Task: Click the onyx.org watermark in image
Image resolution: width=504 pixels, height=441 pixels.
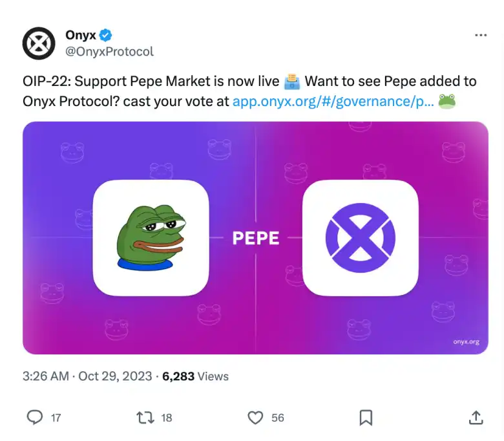Action: click(x=466, y=341)
